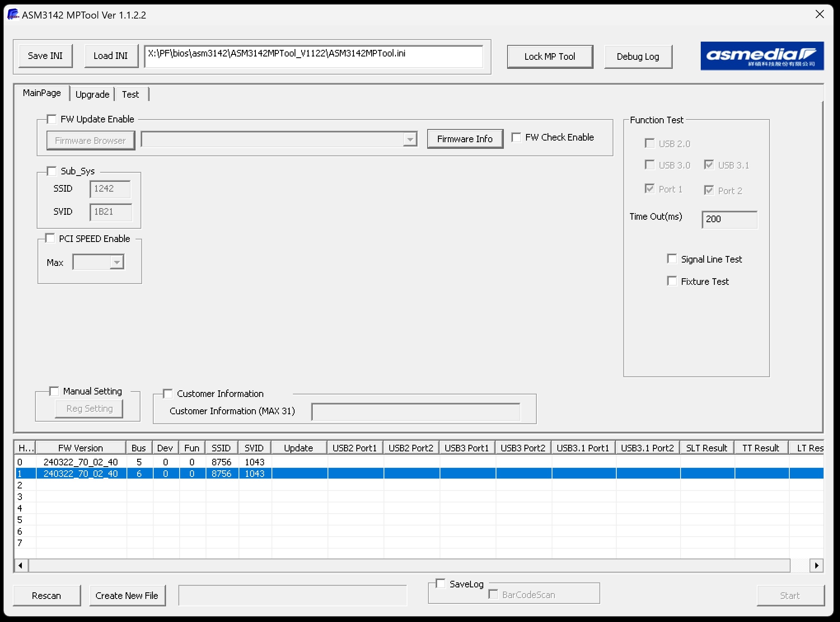Open the firmware file dropdown list
Viewport: 840px width, 622px height.
[x=410, y=139]
